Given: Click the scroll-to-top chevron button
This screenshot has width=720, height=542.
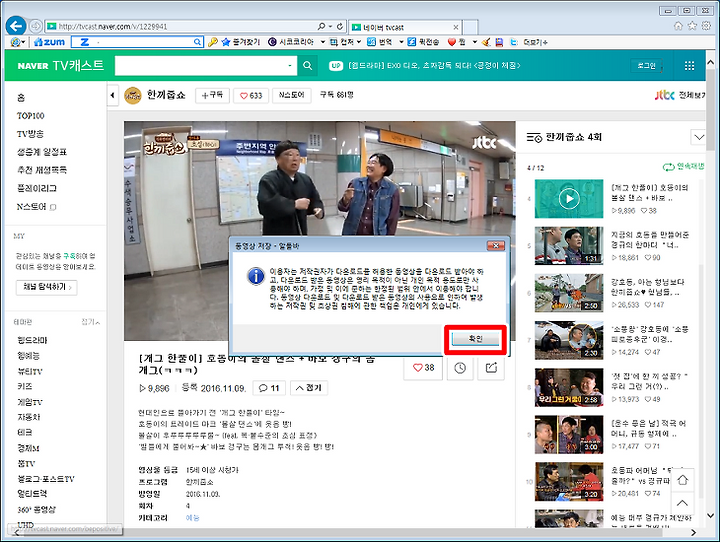Looking at the screenshot, I should [x=682, y=503].
